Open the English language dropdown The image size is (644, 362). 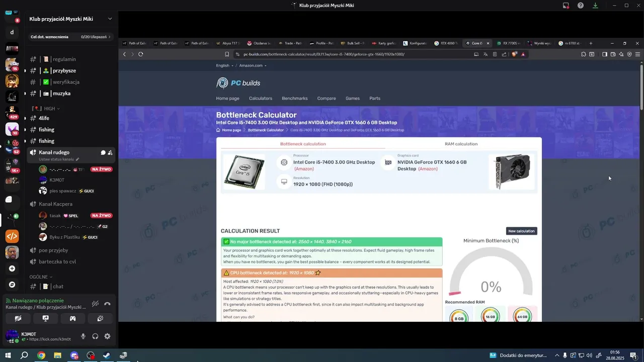224,65
